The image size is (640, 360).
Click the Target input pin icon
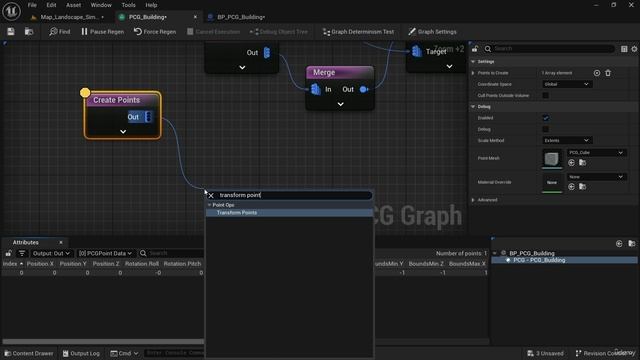click(x=416, y=51)
